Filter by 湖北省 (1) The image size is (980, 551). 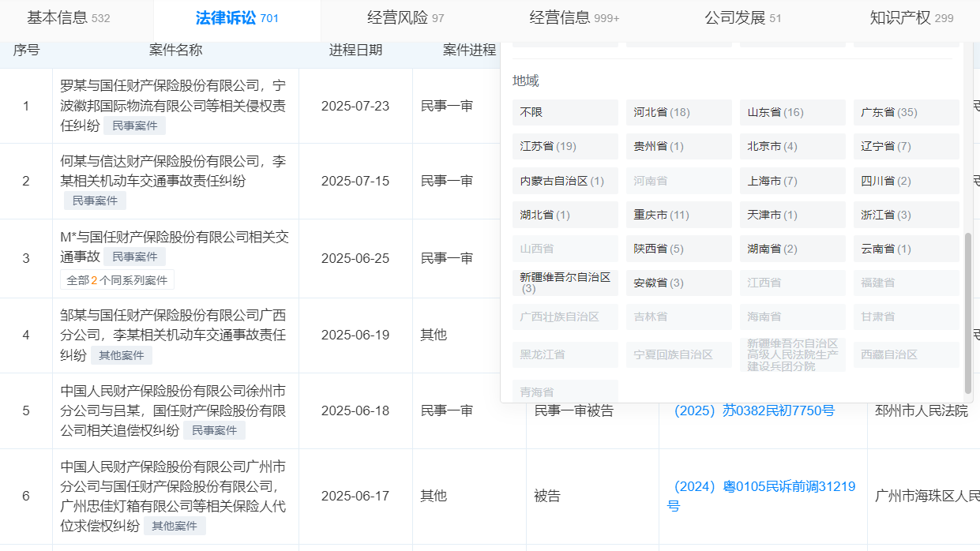coord(565,215)
